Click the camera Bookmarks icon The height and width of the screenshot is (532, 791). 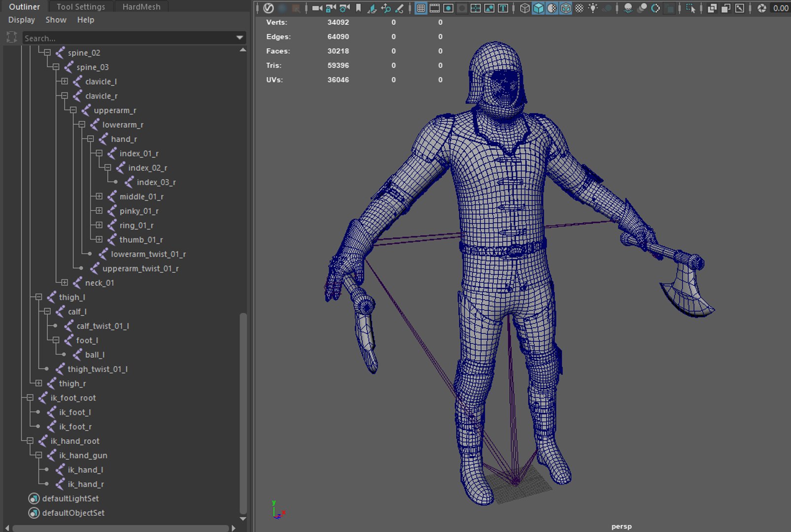click(x=358, y=8)
